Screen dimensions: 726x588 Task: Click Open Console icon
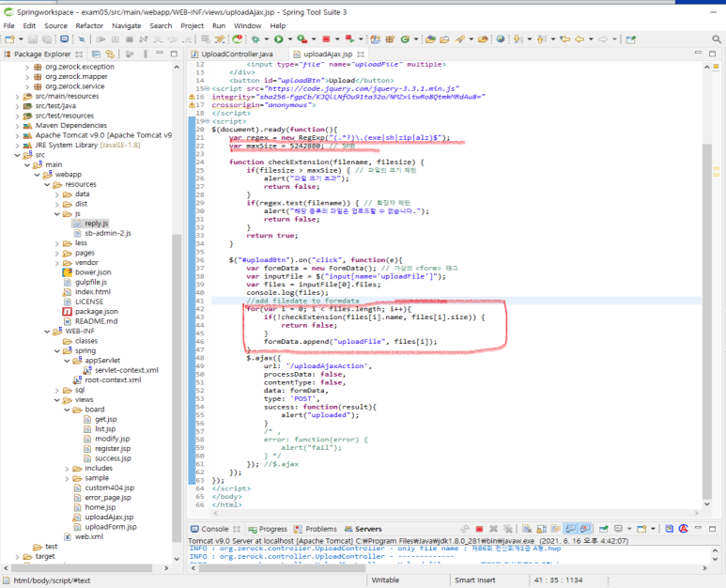[641, 529]
